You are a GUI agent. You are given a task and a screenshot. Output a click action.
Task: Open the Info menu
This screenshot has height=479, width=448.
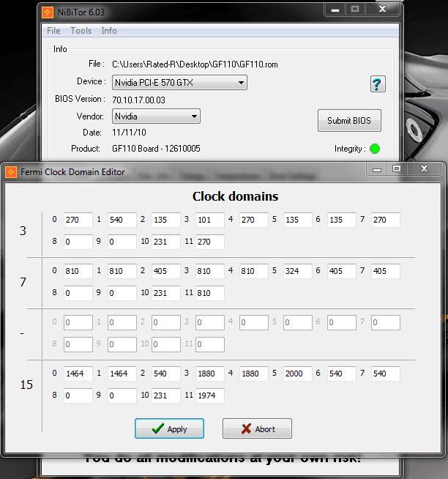pyautogui.click(x=109, y=31)
